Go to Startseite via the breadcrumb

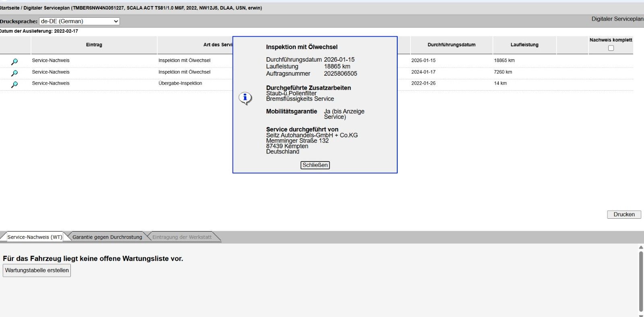[10, 8]
